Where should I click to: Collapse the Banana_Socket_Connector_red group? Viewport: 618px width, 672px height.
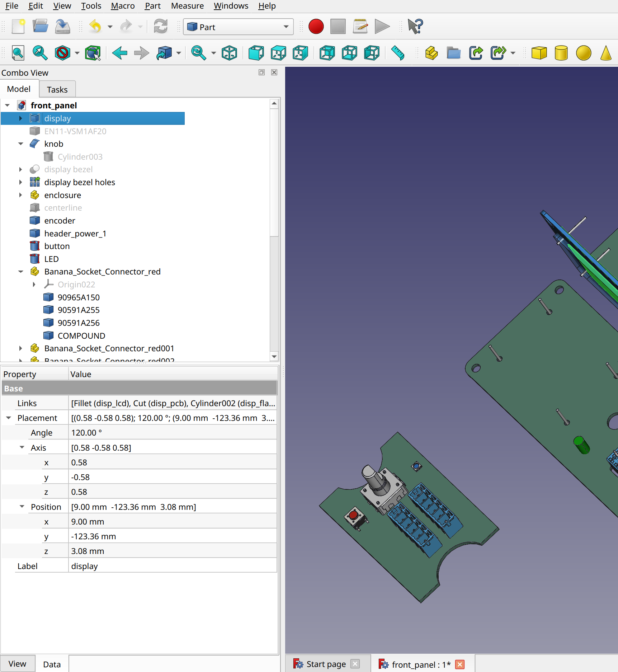click(x=20, y=272)
